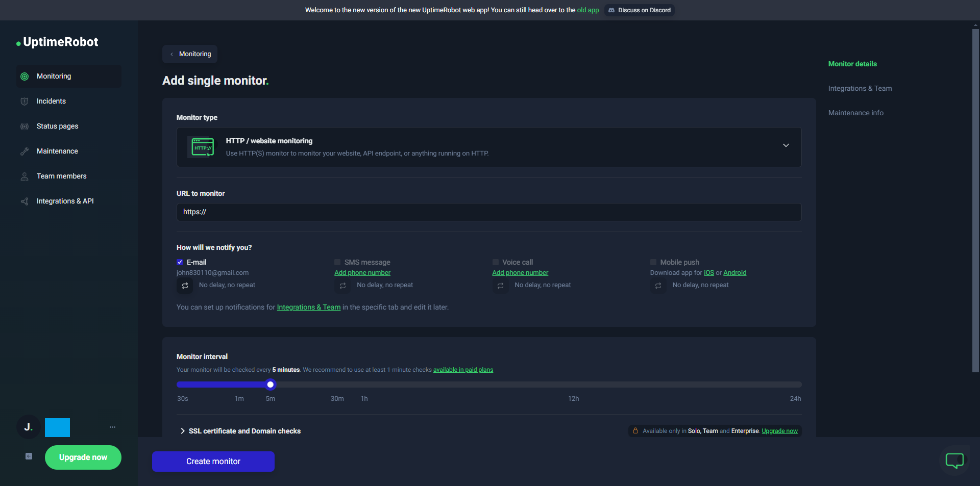Screen dimensions: 980x486
Task: Follow the old app link
Action: (588, 10)
